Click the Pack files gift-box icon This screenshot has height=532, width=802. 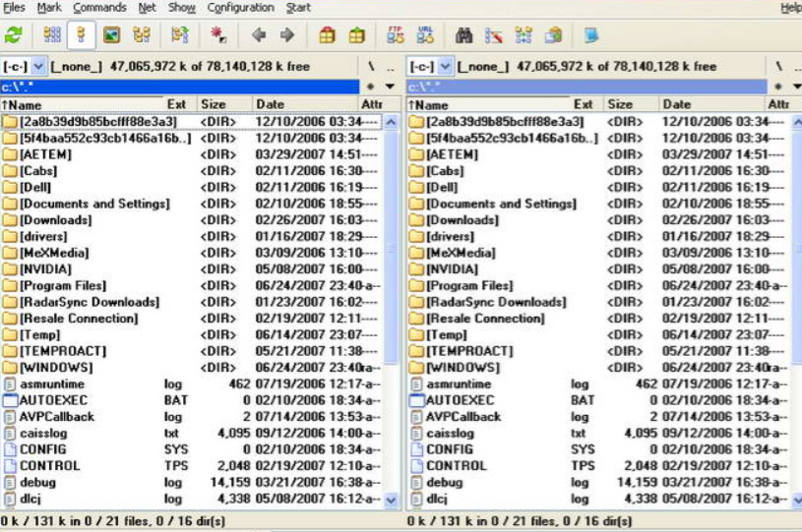click(328, 35)
